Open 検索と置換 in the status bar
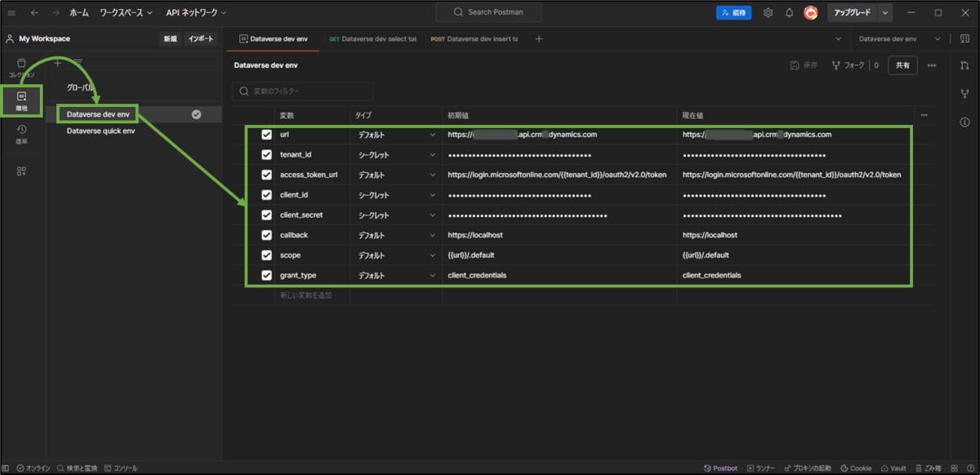Viewport: 980px width, 475px height. 77,468
